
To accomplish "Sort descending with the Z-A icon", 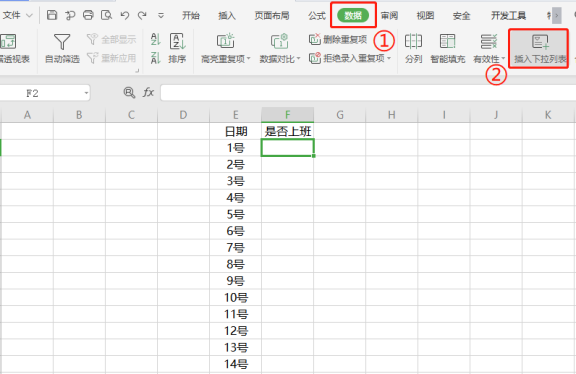I will (156, 58).
